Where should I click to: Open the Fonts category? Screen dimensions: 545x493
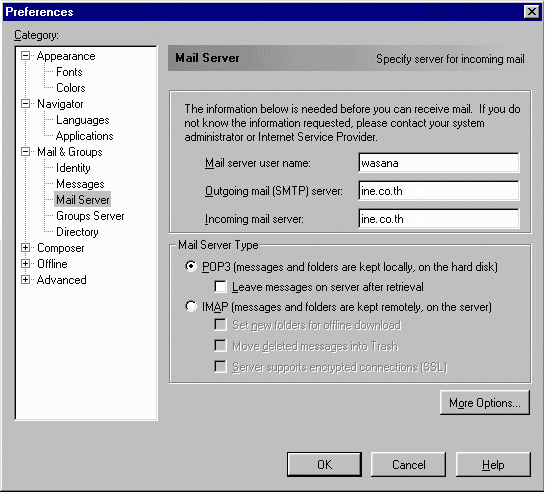coord(69,72)
